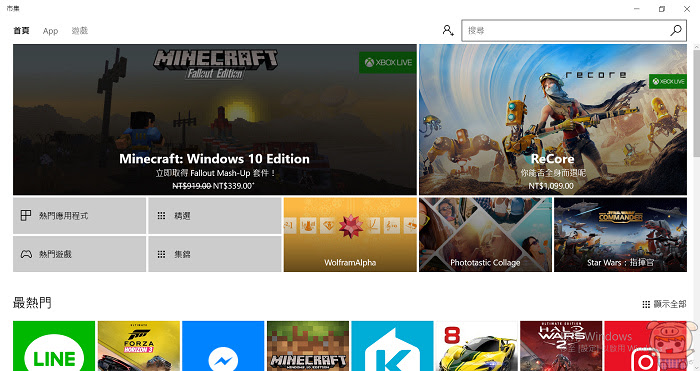
Task: Minimize the Store window
Action: pyautogui.click(x=637, y=8)
